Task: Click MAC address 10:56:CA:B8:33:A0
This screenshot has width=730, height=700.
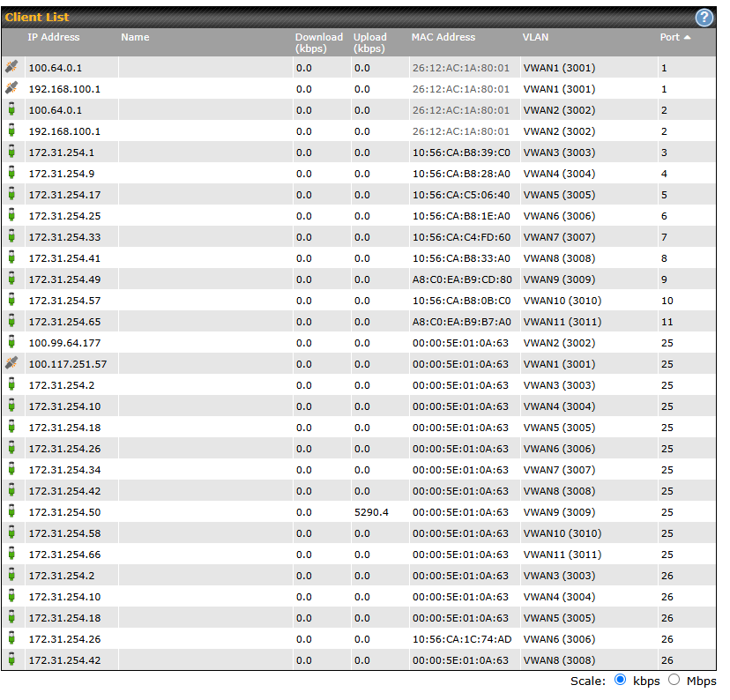Action: (x=461, y=258)
